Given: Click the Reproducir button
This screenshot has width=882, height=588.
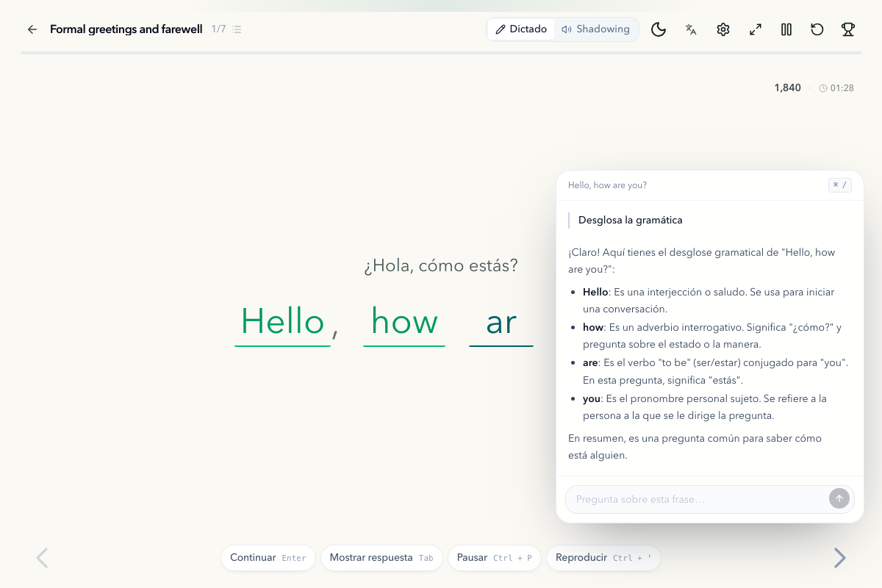Looking at the screenshot, I should tap(603, 558).
